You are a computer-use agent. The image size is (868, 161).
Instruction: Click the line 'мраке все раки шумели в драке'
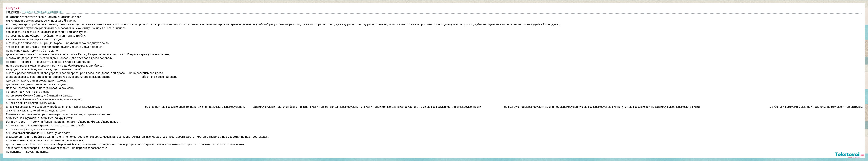click(x=55, y=66)
